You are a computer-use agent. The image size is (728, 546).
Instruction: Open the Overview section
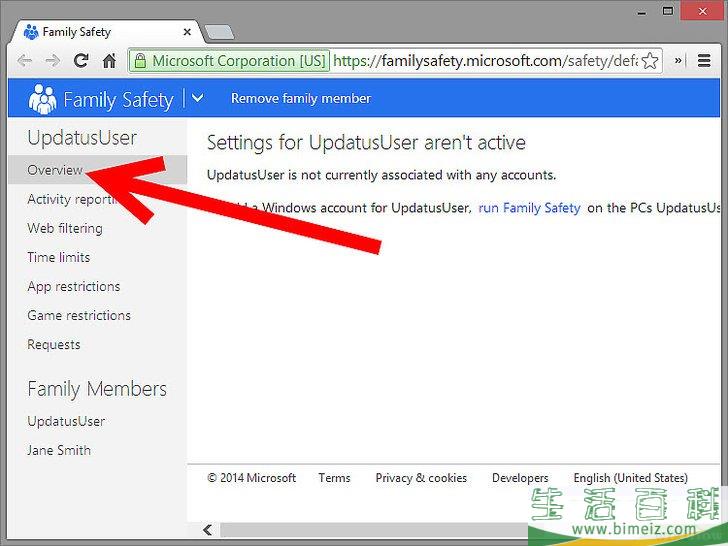(98, 170)
